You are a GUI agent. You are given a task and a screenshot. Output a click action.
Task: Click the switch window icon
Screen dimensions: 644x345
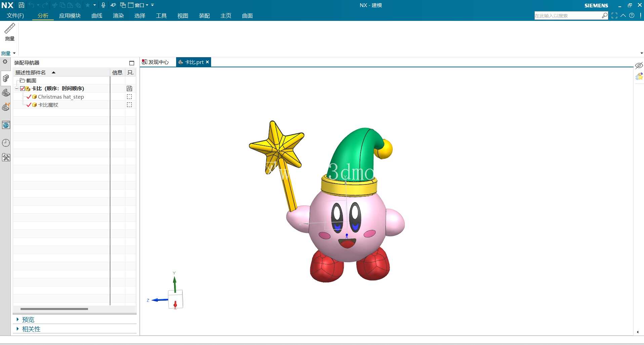(x=123, y=5)
